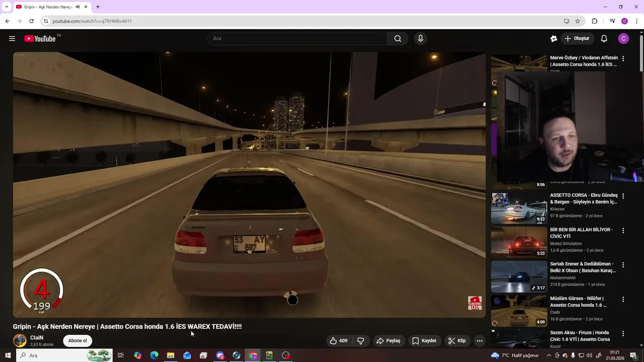This screenshot has width=644, height=362.
Task: Open Chrome profile avatar in toolbar
Action: click(x=624, y=21)
